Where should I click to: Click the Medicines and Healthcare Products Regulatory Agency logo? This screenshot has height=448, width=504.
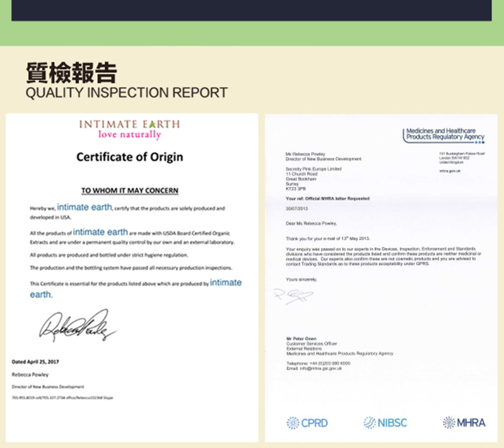point(444,134)
